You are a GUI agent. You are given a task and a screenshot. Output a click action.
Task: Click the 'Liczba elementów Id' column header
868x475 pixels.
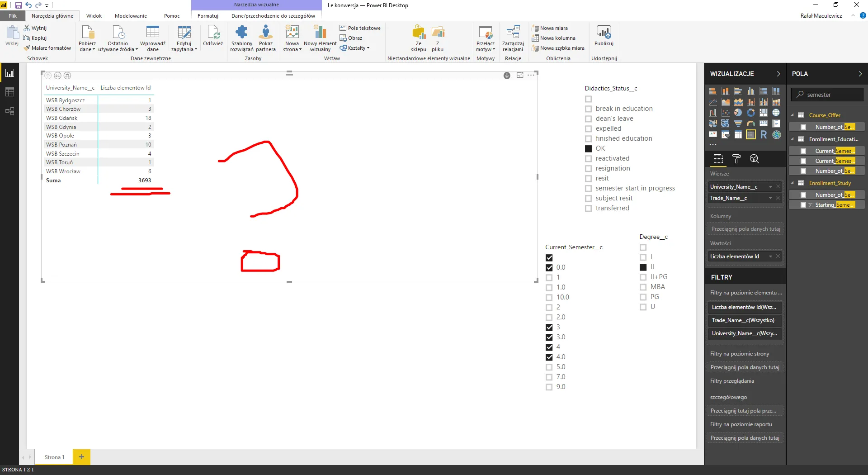(126, 88)
